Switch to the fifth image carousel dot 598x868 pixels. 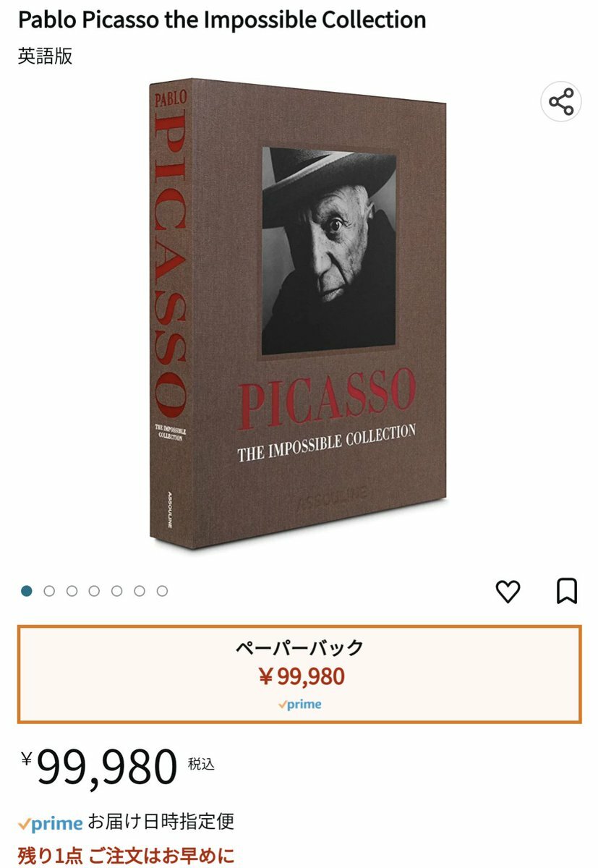(116, 591)
